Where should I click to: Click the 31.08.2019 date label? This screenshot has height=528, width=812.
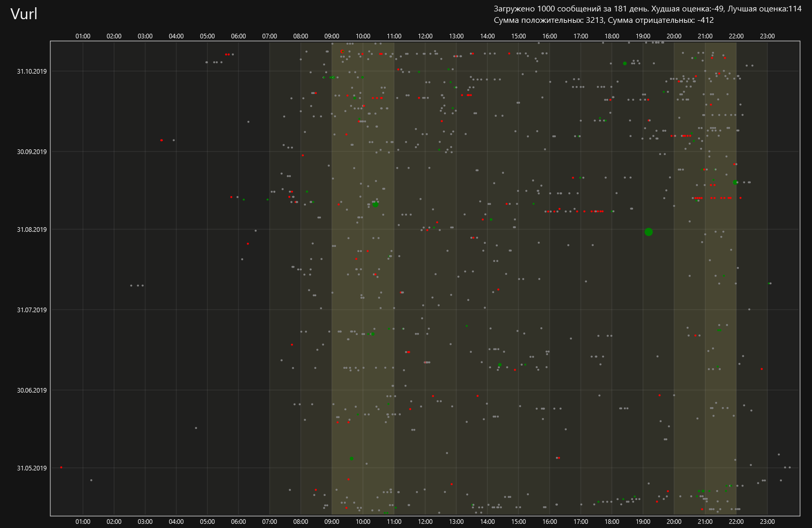[x=32, y=229]
